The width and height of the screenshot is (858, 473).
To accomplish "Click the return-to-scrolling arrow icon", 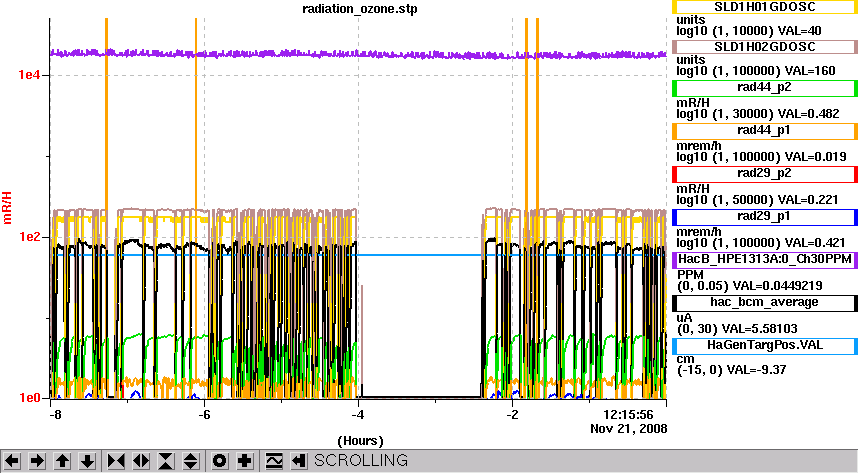I will pyautogui.click(x=298, y=461).
